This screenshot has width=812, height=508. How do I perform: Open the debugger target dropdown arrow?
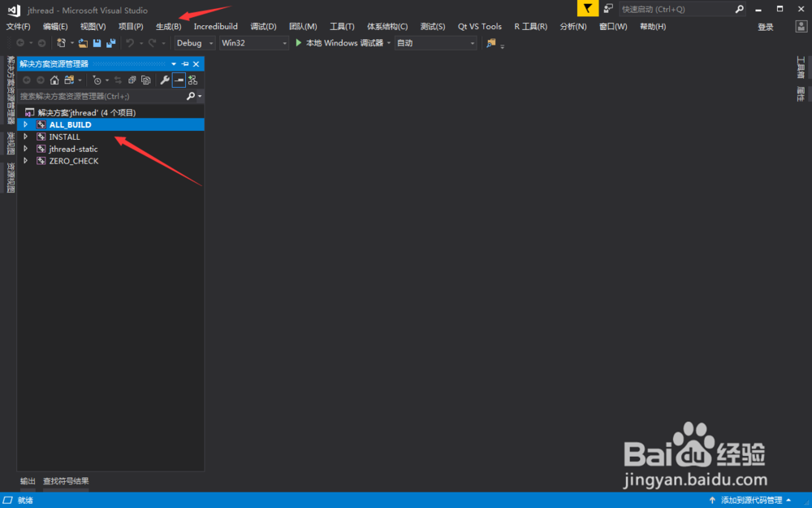[388, 43]
